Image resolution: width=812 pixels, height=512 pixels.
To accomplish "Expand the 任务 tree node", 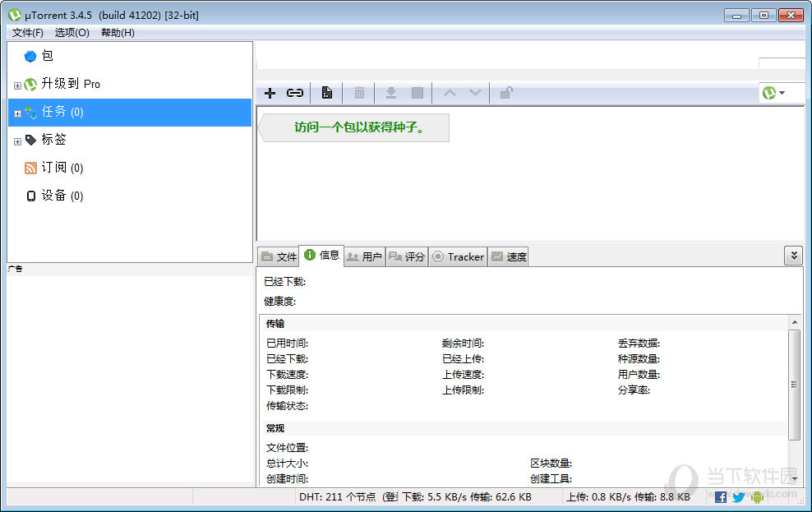I will point(17,113).
